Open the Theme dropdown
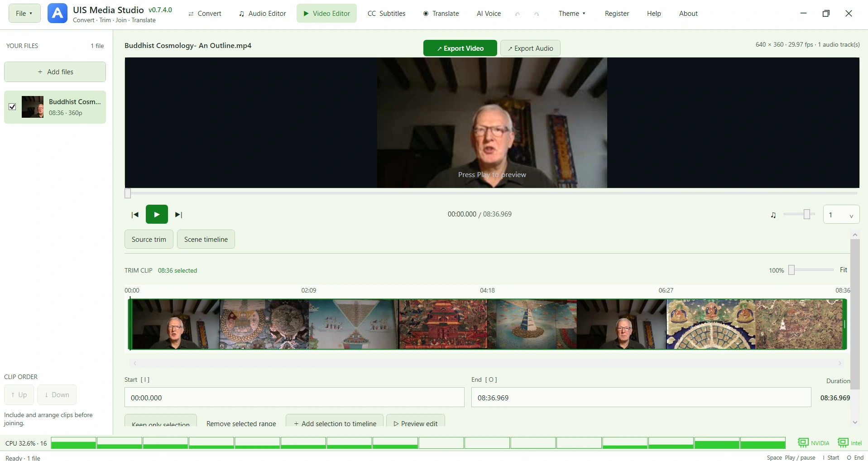The height and width of the screenshot is (461, 868). (572, 14)
